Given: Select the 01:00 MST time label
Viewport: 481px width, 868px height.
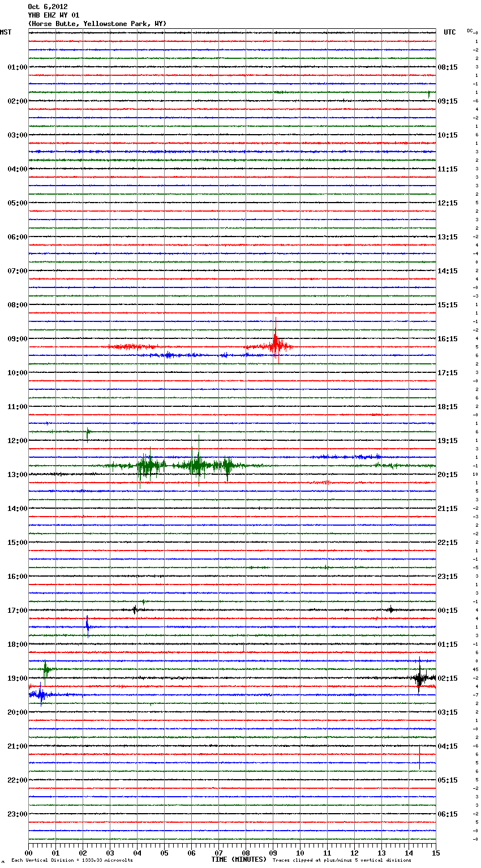Looking at the screenshot, I should click(x=18, y=67).
